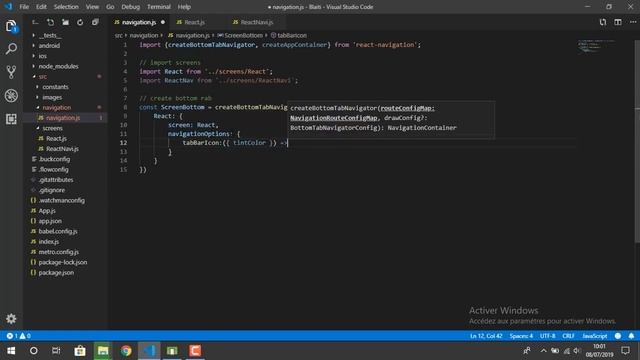Image resolution: width=640 pixels, height=360 pixels.
Task: Open feedback smiley in status bar
Action: pos(618,336)
